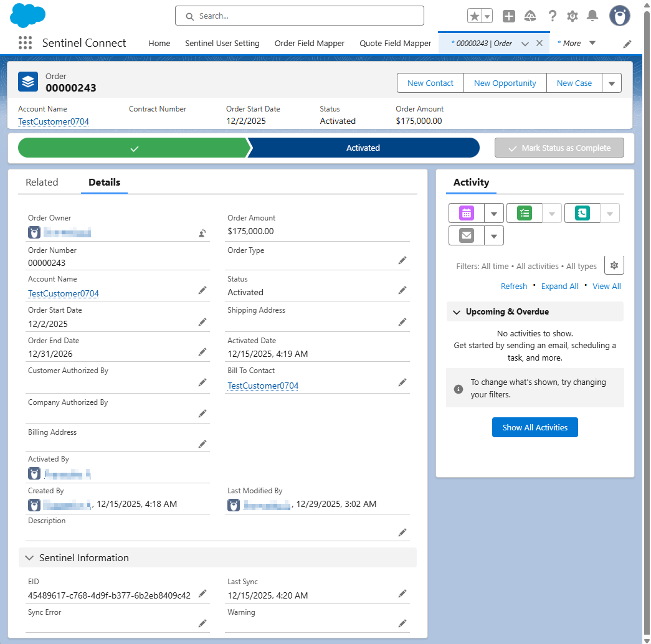This screenshot has height=644, width=651.
Task: Collapse the Upcoming & Overdue section
Action: pos(457,312)
